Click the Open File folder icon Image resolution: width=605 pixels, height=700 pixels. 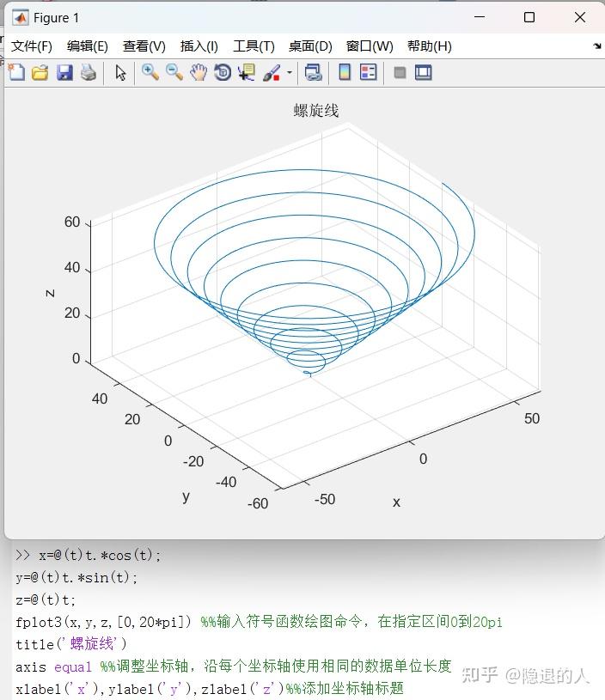tap(40, 72)
